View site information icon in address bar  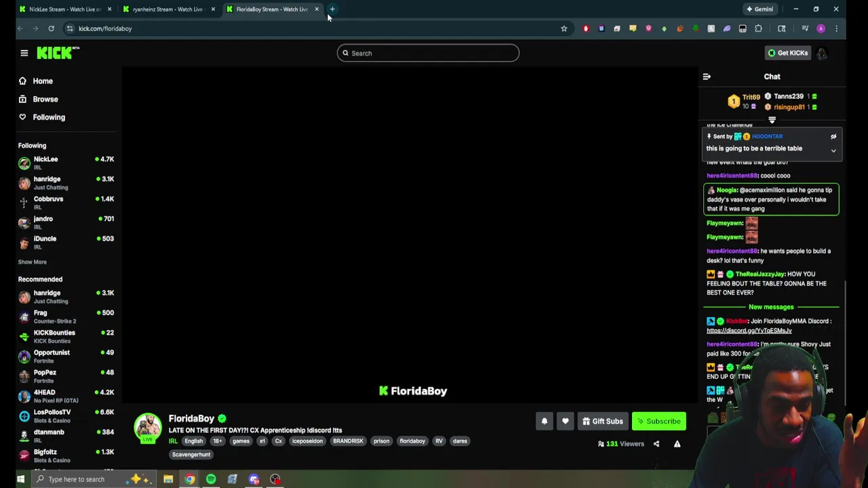click(x=70, y=28)
